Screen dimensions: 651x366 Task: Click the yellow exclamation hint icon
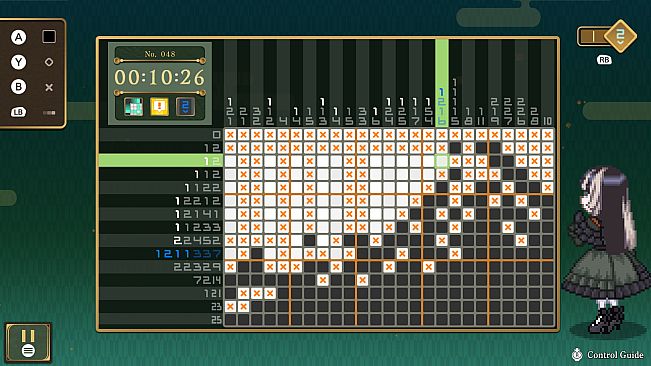tap(159, 107)
